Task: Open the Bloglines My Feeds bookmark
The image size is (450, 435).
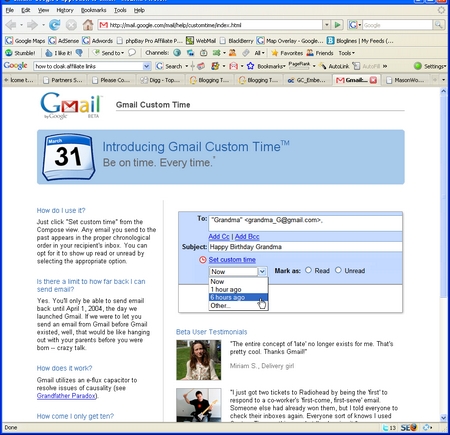Action: pyautogui.click(x=360, y=41)
